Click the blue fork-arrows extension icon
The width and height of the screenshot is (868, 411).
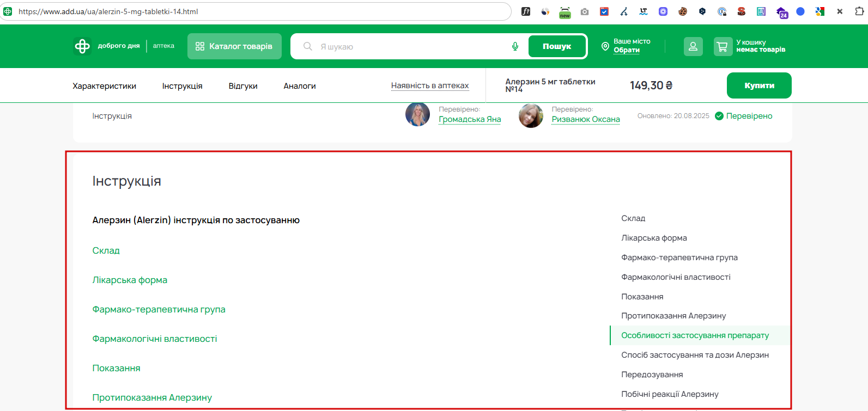(624, 11)
